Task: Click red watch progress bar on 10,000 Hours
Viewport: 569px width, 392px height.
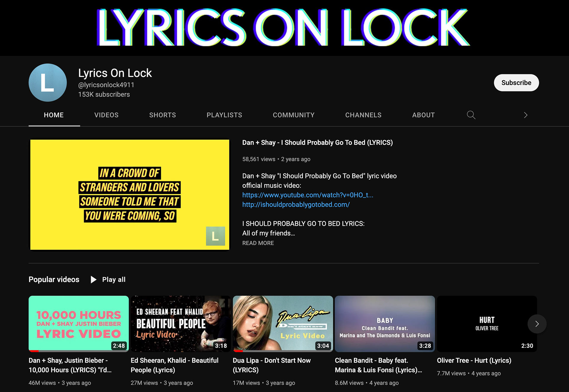Action: click(34, 351)
